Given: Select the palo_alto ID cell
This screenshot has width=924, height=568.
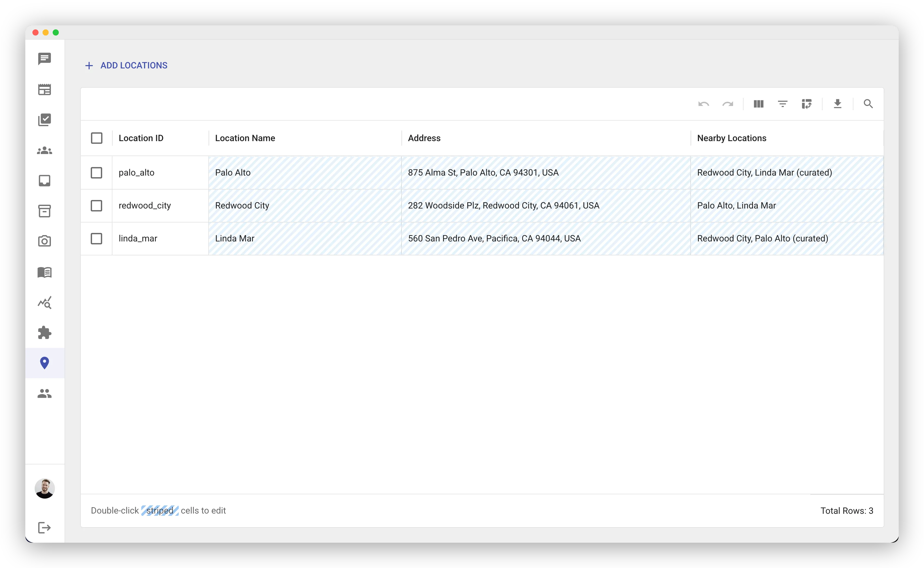Looking at the screenshot, I should (x=160, y=173).
